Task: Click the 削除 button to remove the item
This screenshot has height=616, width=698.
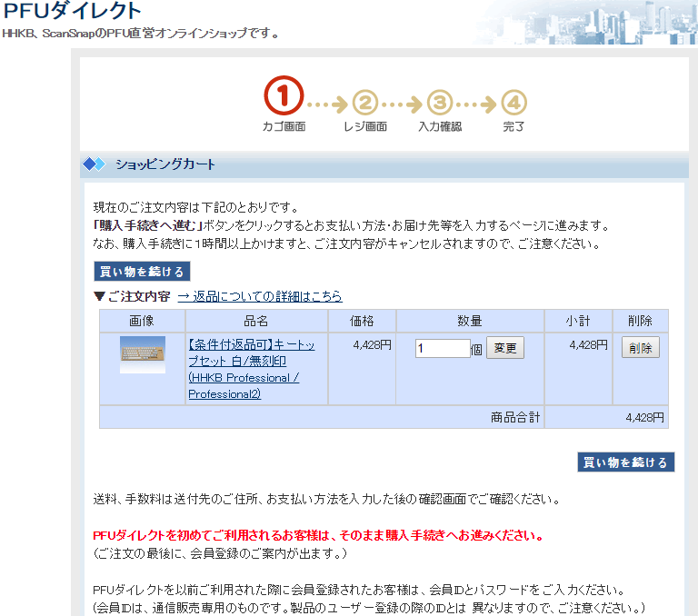Action: click(x=640, y=348)
